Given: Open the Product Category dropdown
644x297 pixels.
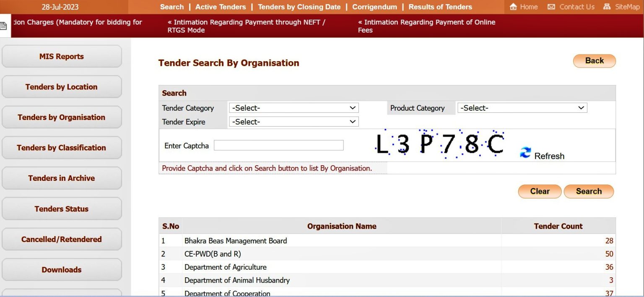Looking at the screenshot, I should (522, 108).
